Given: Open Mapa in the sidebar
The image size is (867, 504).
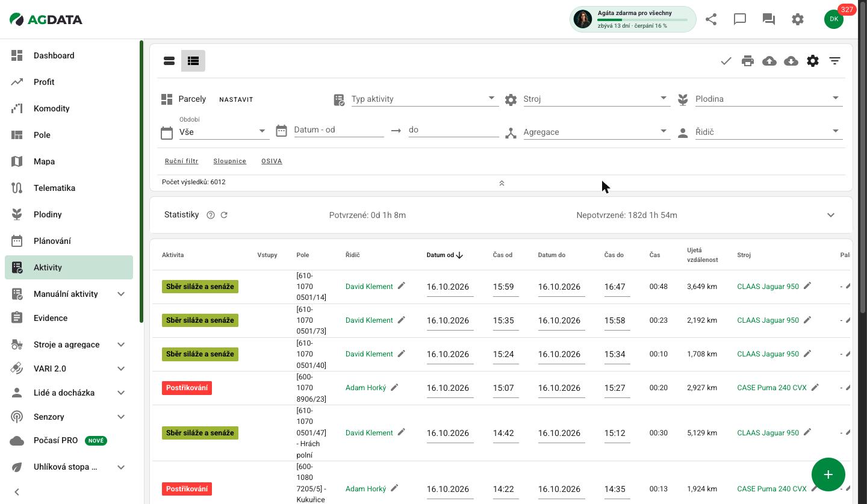Looking at the screenshot, I should (x=69, y=161).
